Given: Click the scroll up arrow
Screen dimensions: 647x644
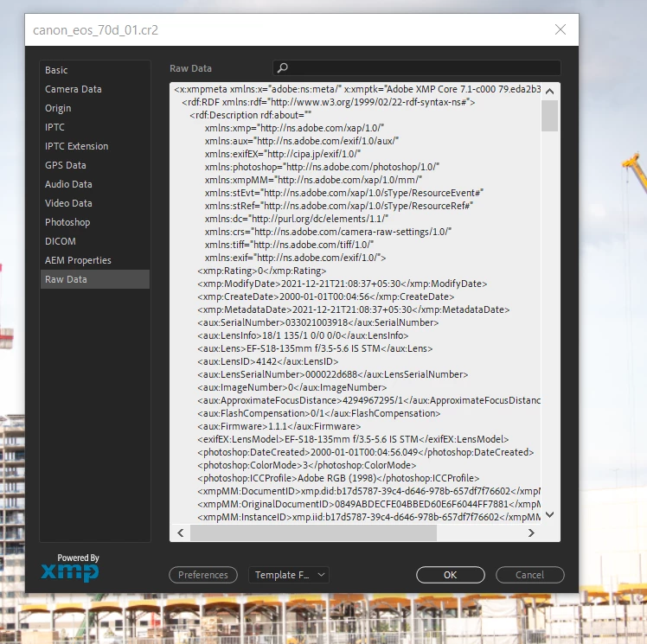Looking at the screenshot, I should pos(549,91).
